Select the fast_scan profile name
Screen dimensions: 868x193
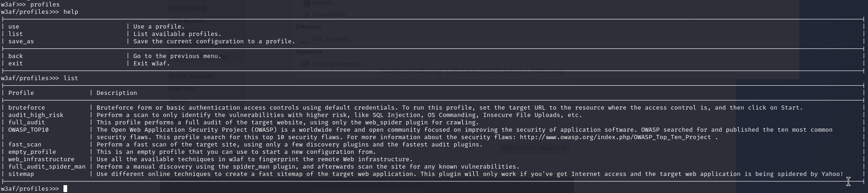tap(25, 145)
